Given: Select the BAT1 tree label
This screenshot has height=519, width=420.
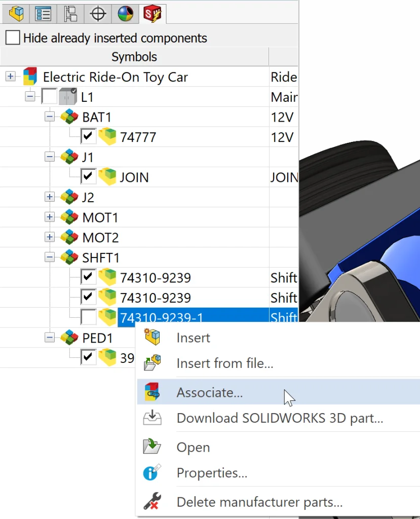Looking at the screenshot, I should (97, 117).
